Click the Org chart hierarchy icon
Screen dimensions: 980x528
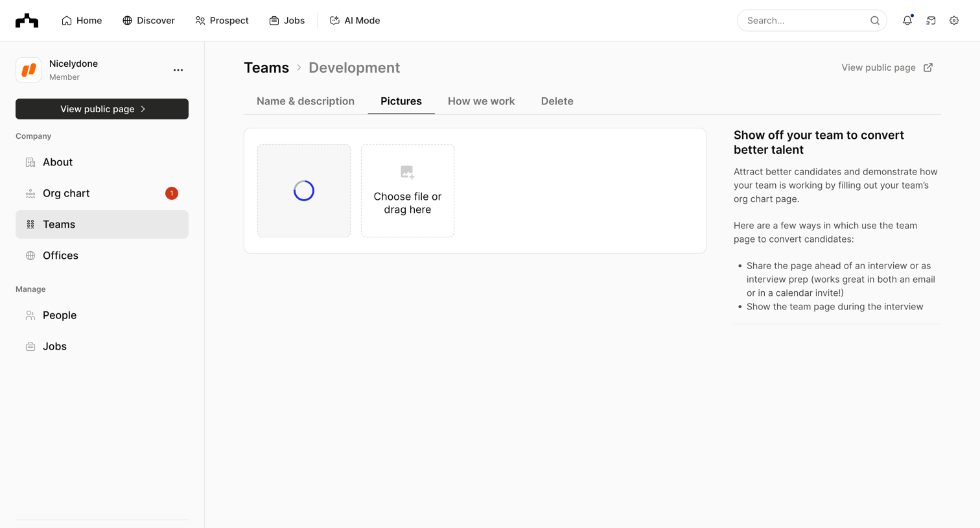click(30, 193)
